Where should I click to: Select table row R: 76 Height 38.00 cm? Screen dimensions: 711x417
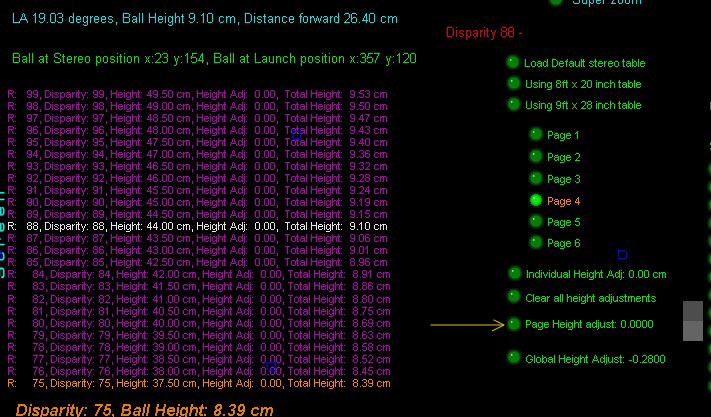199,371
